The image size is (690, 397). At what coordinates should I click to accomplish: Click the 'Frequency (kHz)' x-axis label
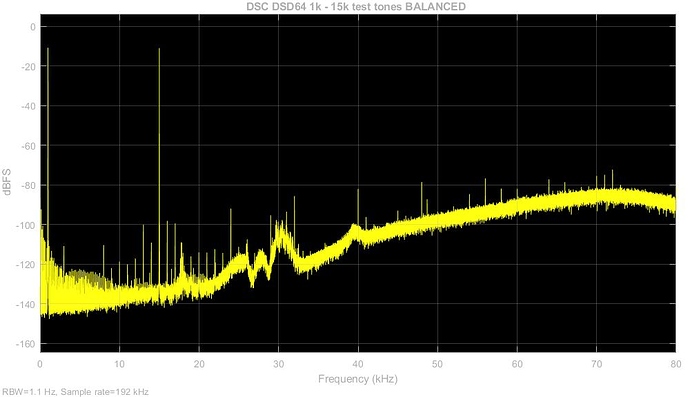pos(358,379)
